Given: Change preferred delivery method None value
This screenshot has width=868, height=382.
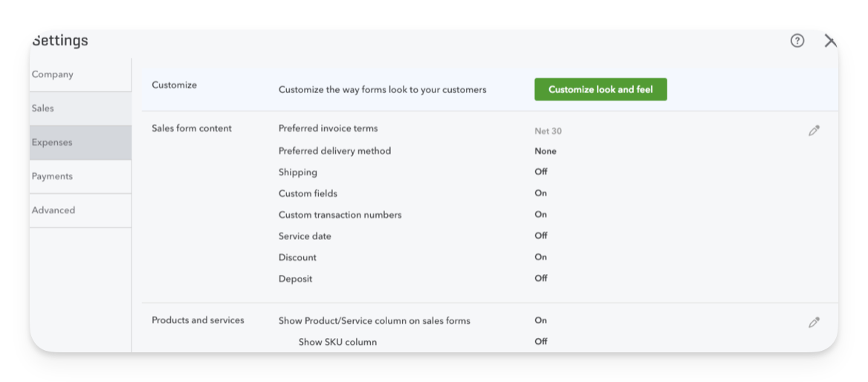Looking at the screenshot, I should (545, 151).
